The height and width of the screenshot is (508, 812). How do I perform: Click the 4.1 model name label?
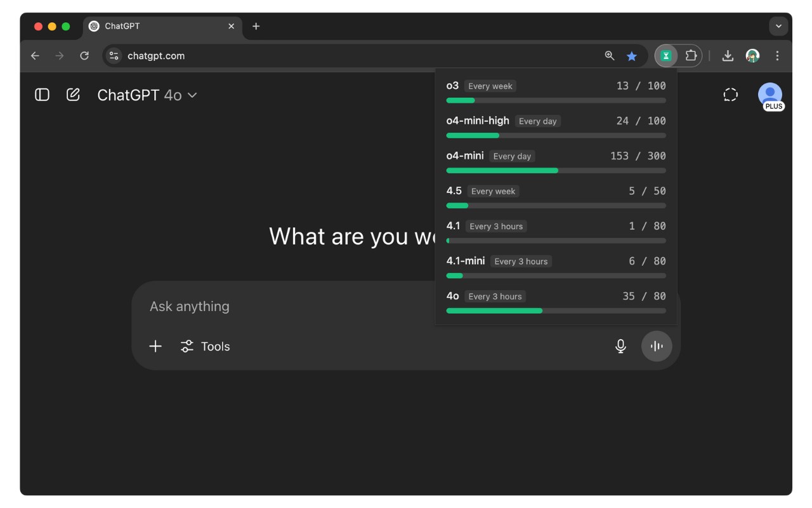453,225
